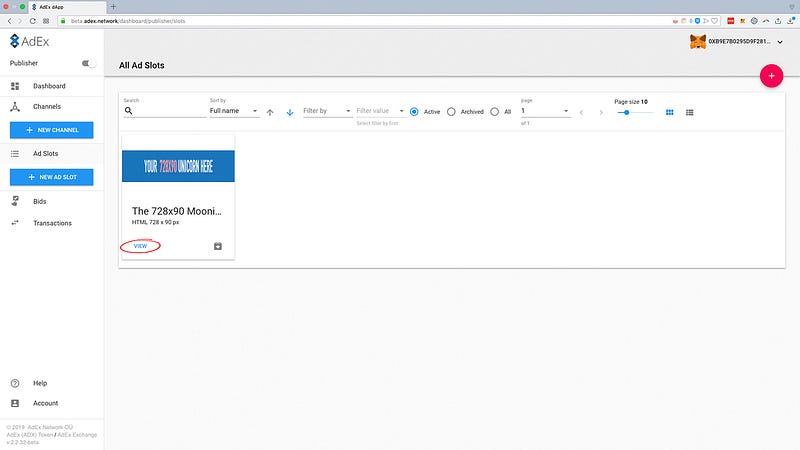Reload the page in browser

tap(33, 21)
